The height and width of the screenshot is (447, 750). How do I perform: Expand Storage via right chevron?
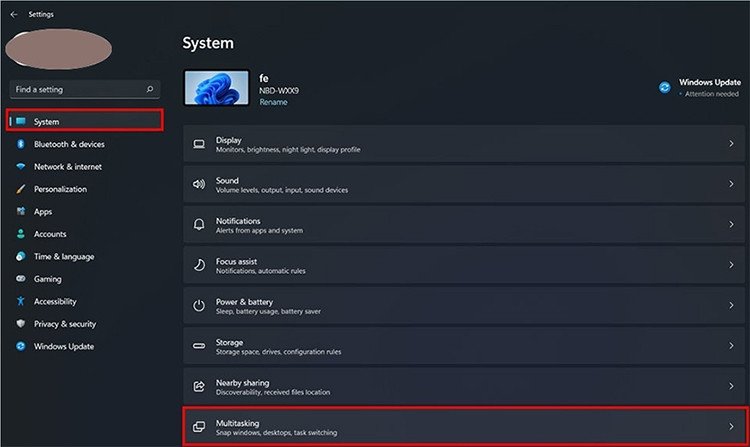(731, 345)
